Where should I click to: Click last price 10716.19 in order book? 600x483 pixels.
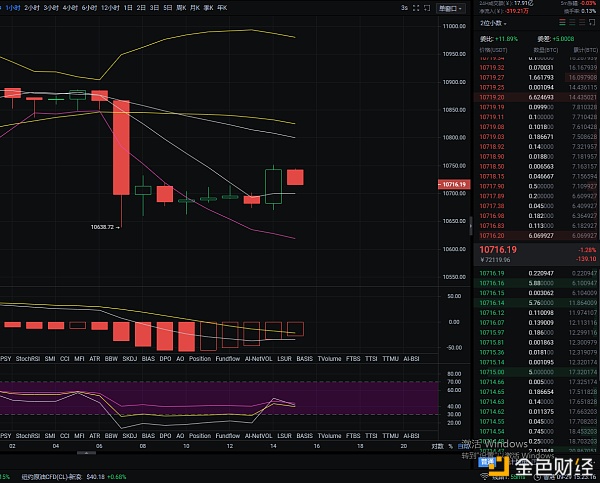(x=498, y=250)
